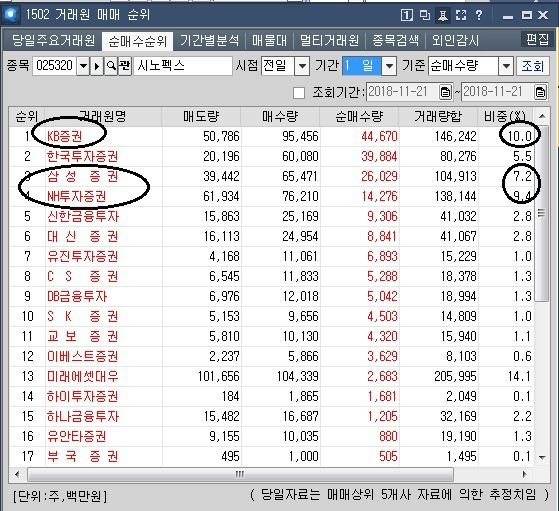Open end date calendar picker
Viewport: 559px width, 511px height.
coord(540,92)
